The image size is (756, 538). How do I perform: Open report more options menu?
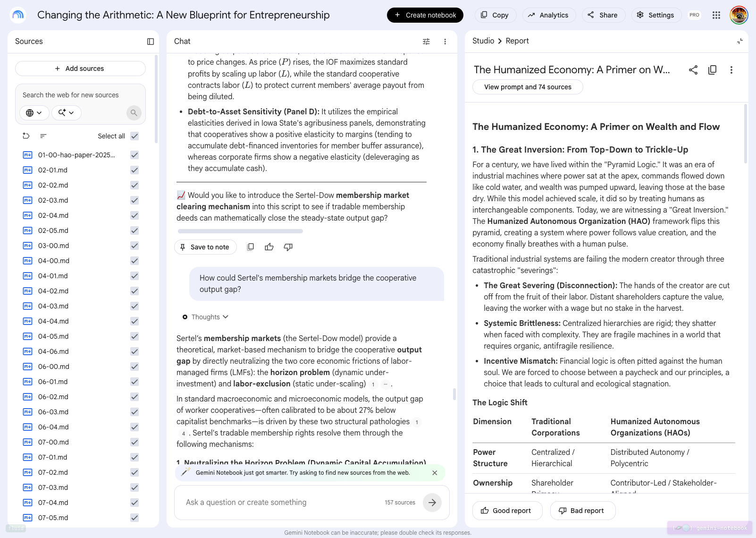tap(731, 70)
